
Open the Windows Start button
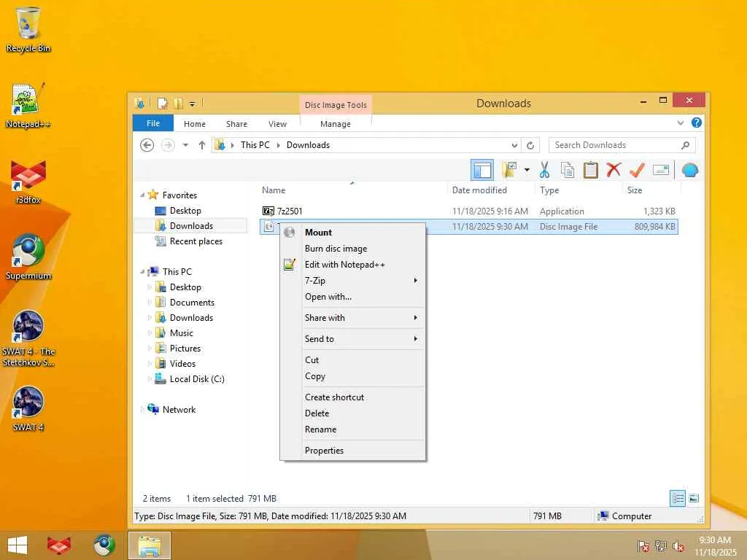[x=18, y=545]
